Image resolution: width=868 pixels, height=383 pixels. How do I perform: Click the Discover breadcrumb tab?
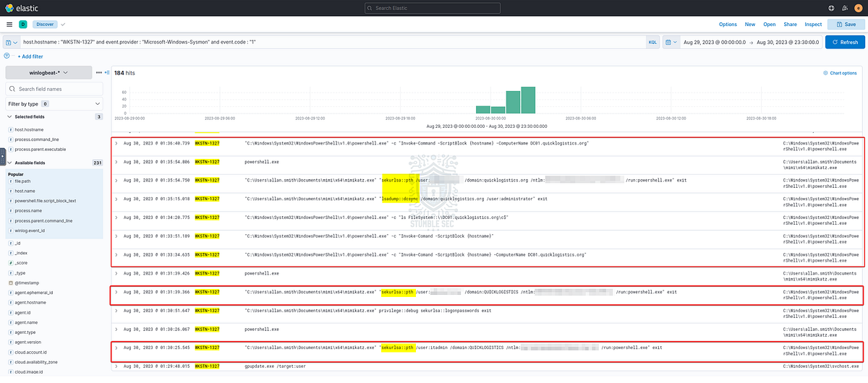click(x=45, y=25)
